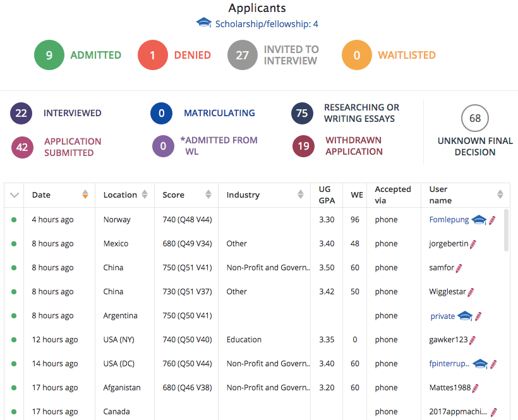Click graduation cap icon beside private user

coord(465,316)
